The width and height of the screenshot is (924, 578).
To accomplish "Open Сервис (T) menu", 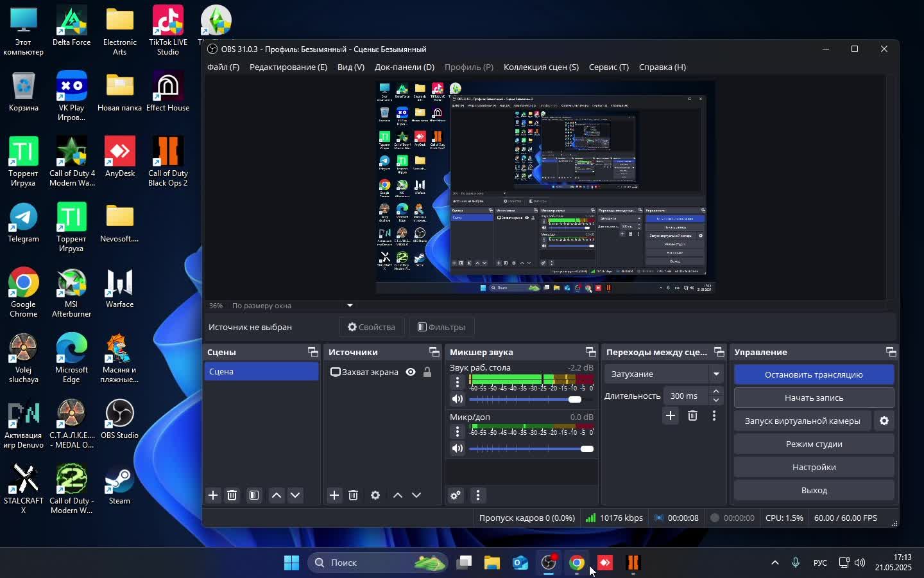I will [x=609, y=67].
